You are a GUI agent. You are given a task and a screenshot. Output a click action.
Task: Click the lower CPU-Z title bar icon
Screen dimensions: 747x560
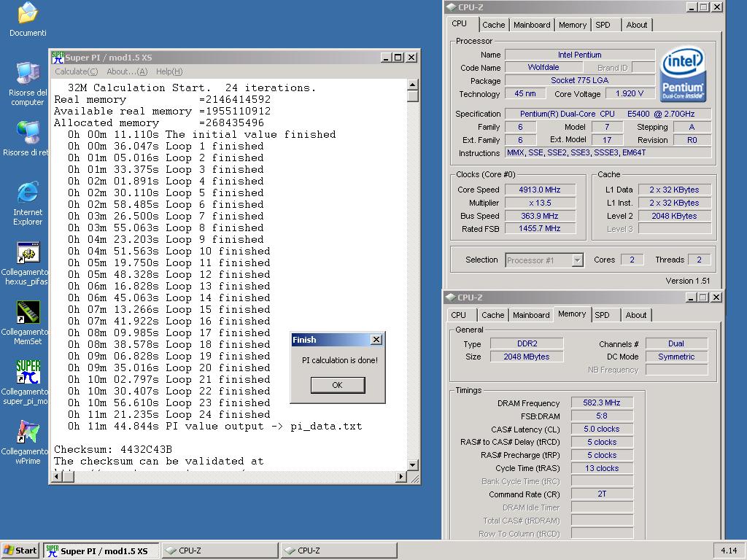click(450, 297)
